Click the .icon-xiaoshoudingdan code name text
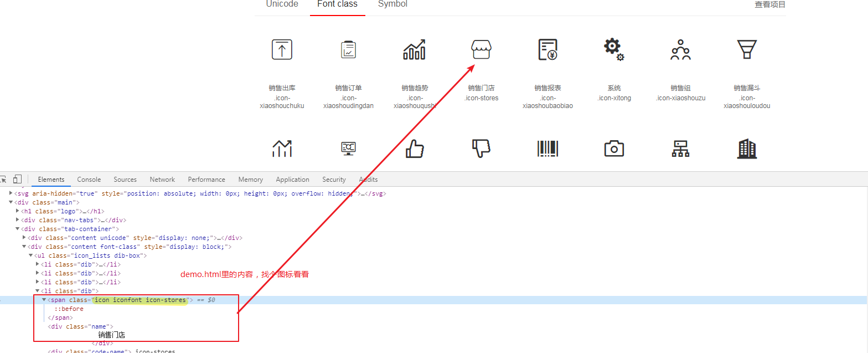 pyautogui.click(x=349, y=102)
